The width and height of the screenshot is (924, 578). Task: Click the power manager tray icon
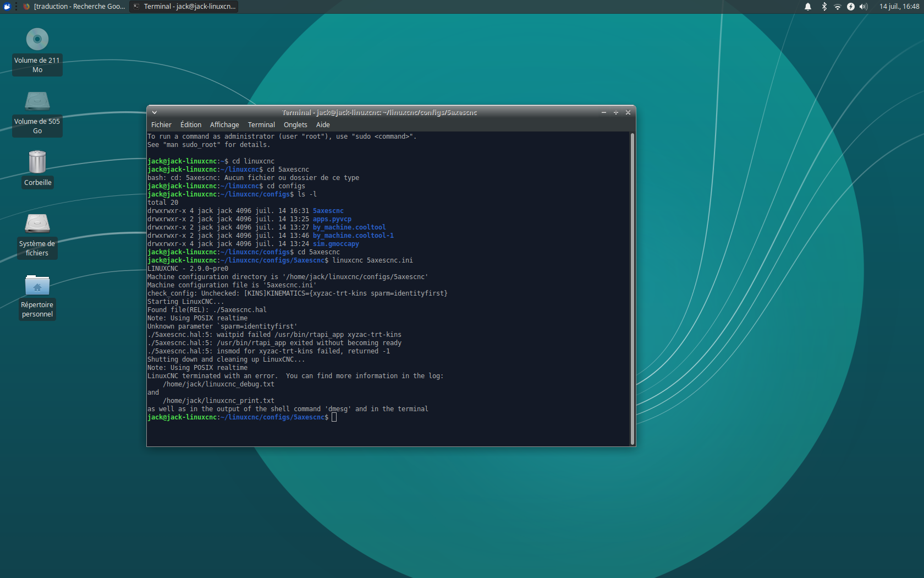851,7
